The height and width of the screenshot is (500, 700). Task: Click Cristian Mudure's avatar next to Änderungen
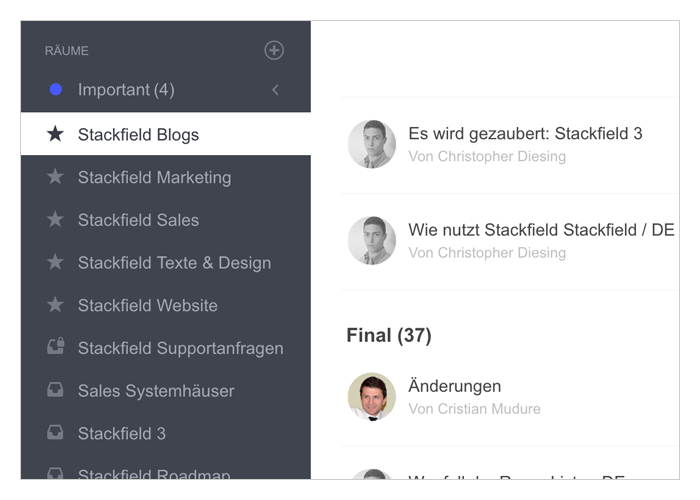click(372, 396)
